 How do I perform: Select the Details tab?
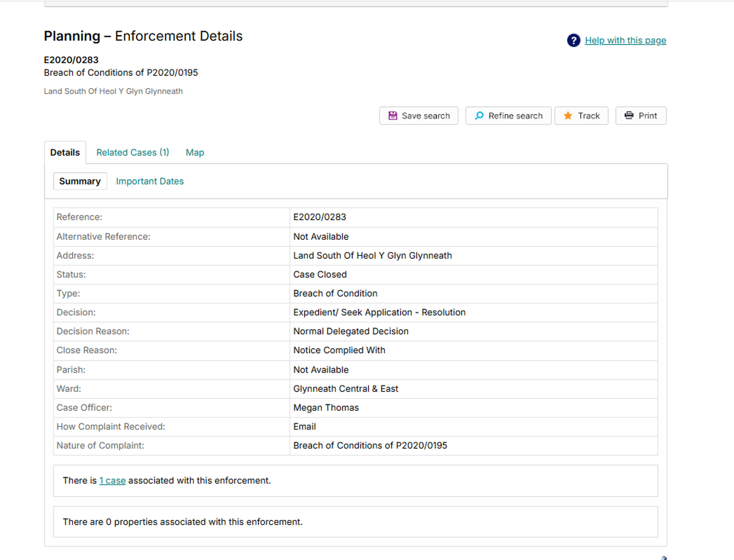(x=65, y=152)
